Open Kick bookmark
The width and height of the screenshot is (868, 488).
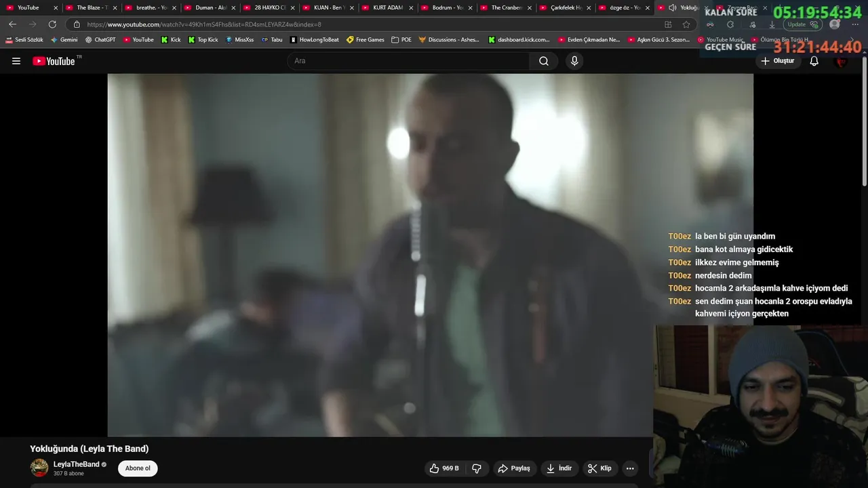[171, 40]
